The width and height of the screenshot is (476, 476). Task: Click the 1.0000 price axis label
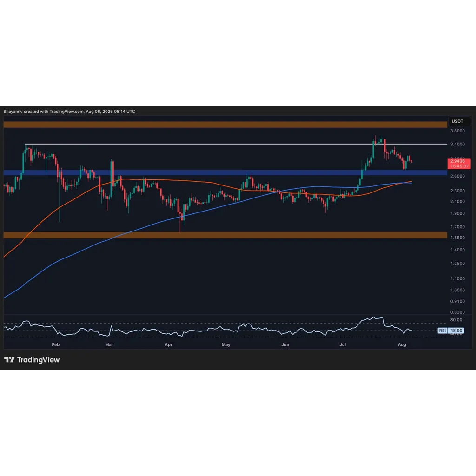[x=457, y=290]
